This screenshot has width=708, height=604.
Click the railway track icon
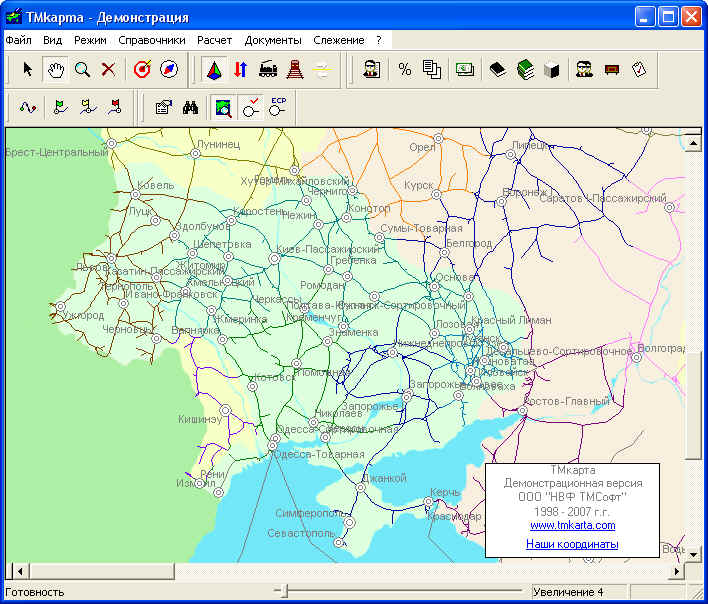[295, 70]
